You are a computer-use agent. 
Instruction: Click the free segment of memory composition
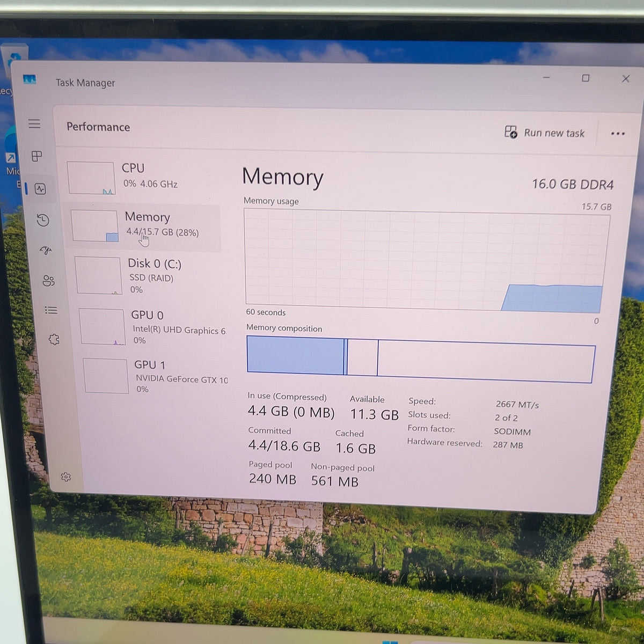click(x=485, y=362)
